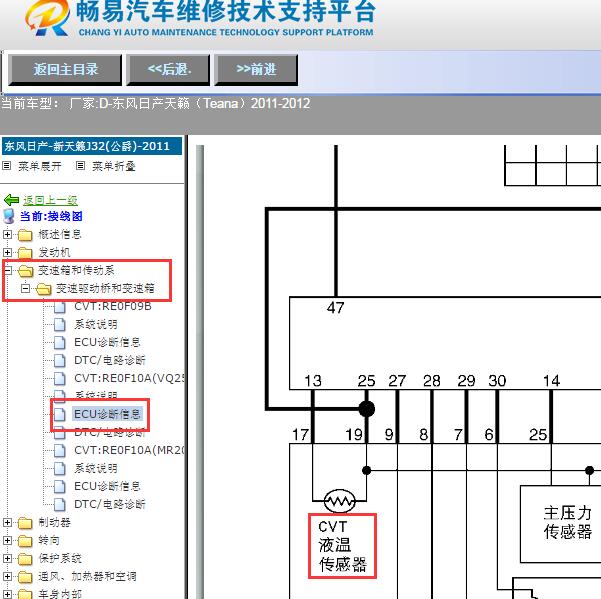This screenshot has height=599, width=601.
Task: Click the page icon of 系统说明 under CVT:RE0F10A(MR20
Action: point(59,468)
